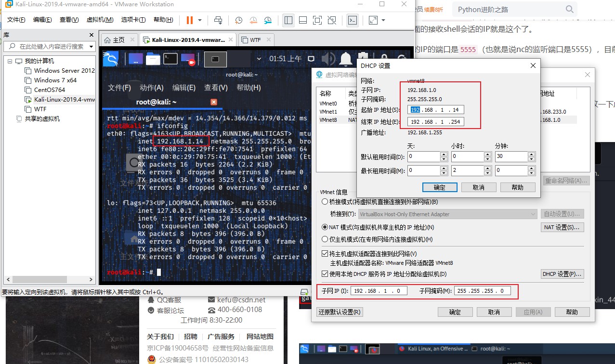Open the library search dropdown arrow

(90, 46)
